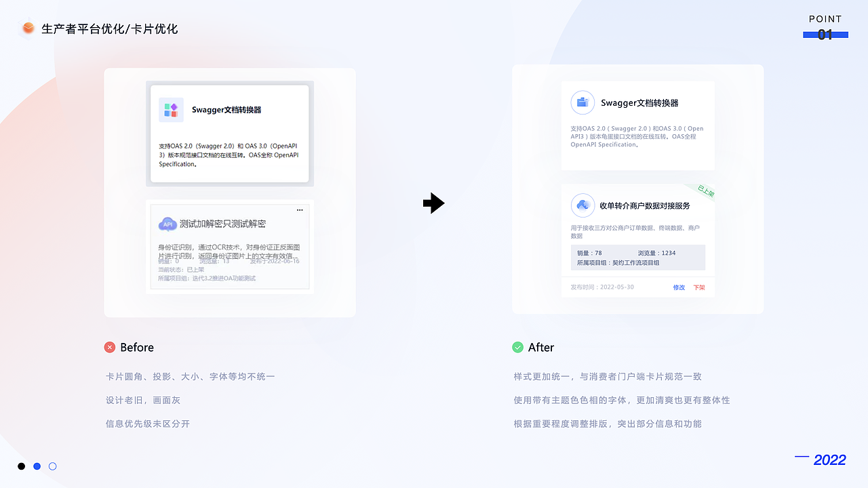The width and height of the screenshot is (868, 488).
Task: Click the 使用带有主题色色相的字体 line
Action: pyautogui.click(x=622, y=400)
